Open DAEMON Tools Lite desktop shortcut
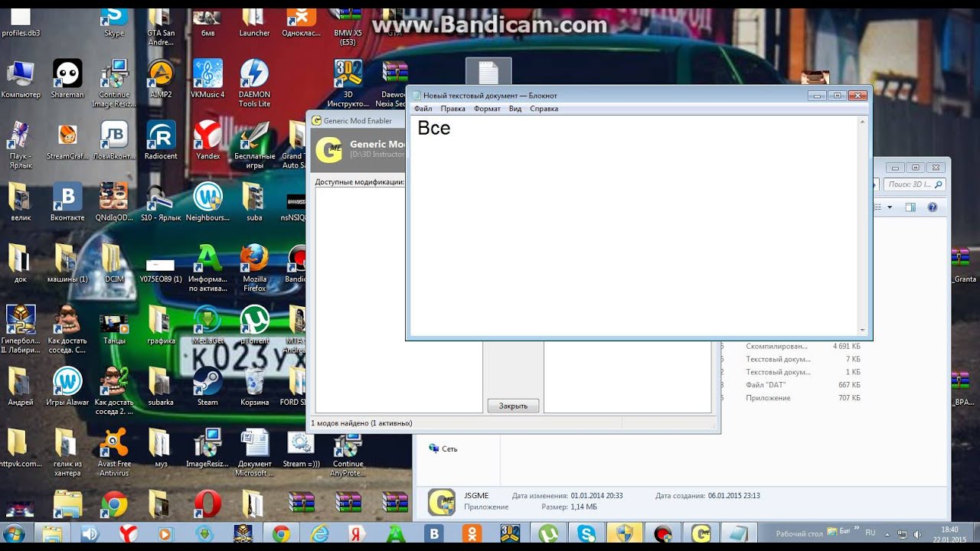Viewport: 980px width, 551px height. [x=254, y=83]
